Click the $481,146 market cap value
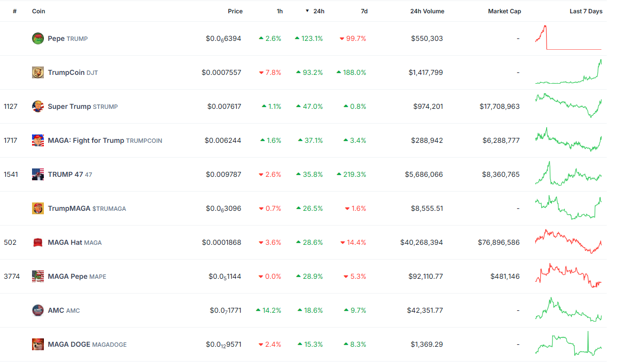The height and width of the screenshot is (364, 624). [x=505, y=276]
